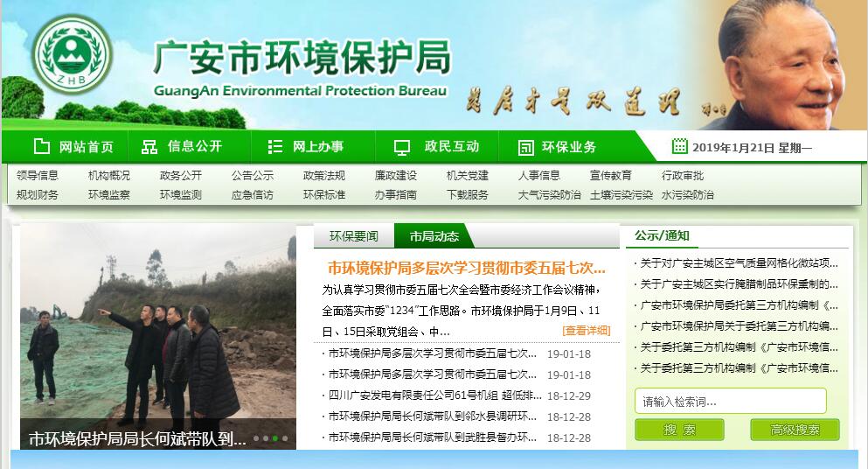This screenshot has width=868, height=469.
Task: Click the 搜 索 button
Action: point(679,430)
